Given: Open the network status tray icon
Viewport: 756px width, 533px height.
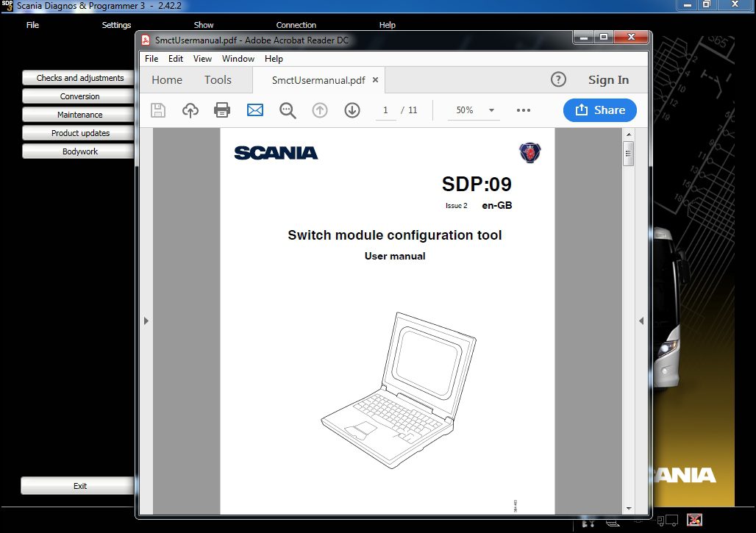Looking at the screenshot, I should tap(694, 521).
